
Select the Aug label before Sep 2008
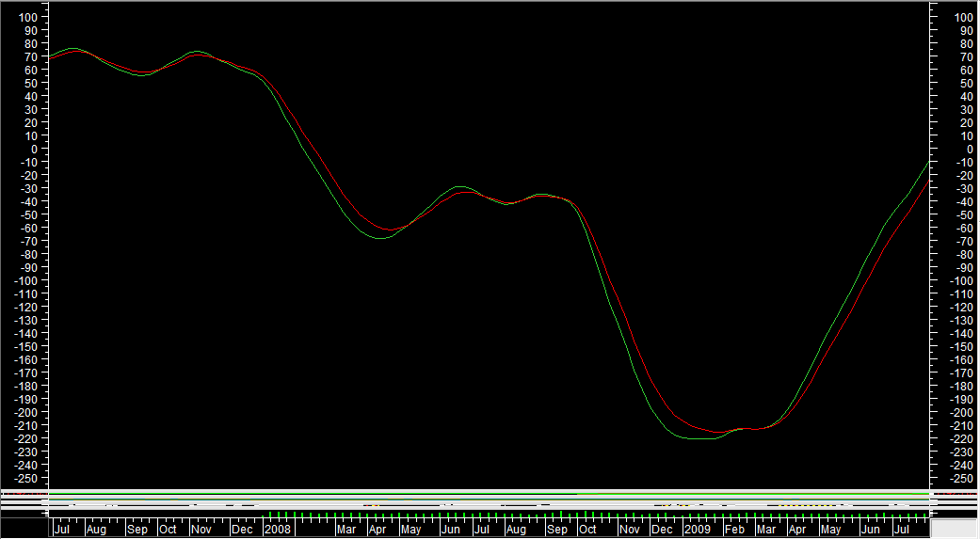516,529
